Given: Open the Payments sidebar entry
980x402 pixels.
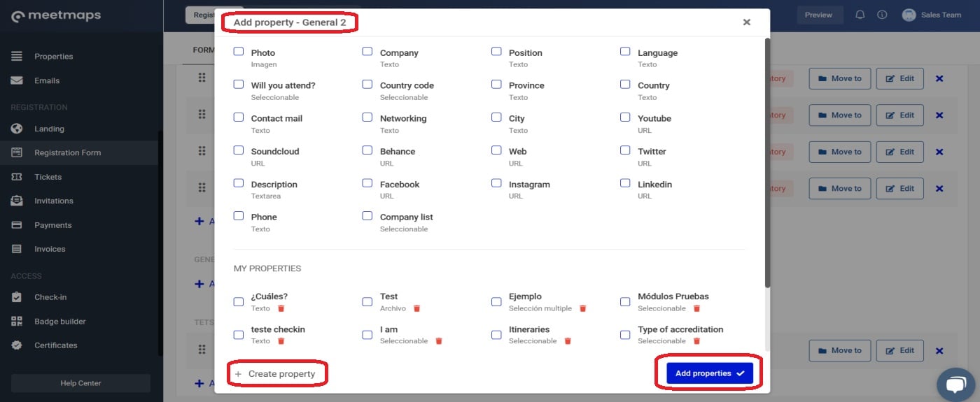Looking at the screenshot, I should [53, 225].
